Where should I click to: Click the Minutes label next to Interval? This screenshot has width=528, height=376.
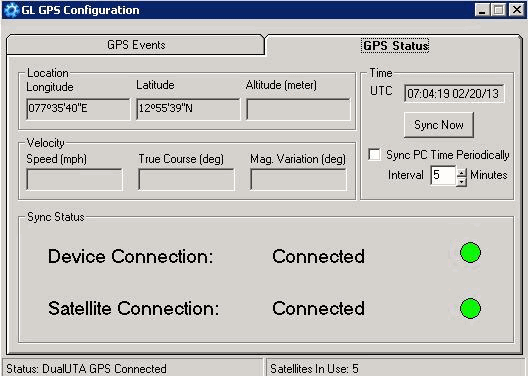(x=489, y=175)
